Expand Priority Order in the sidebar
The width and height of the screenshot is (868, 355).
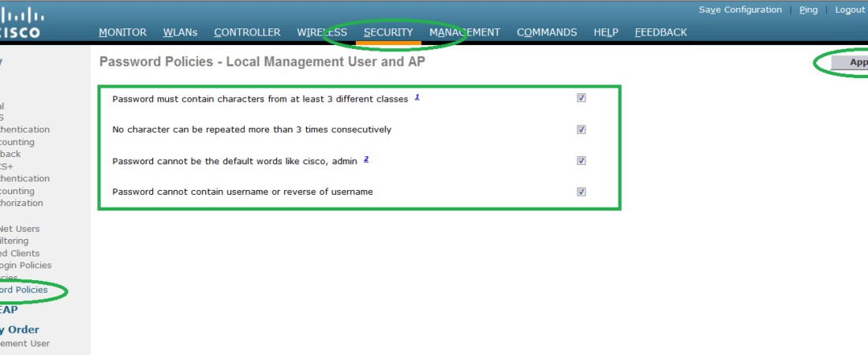20,330
